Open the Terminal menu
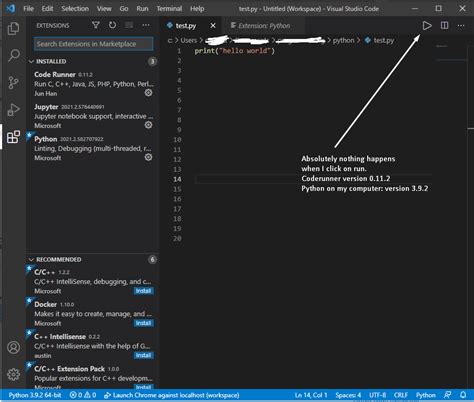Screen dimensions: 474x402 coord(169,9)
